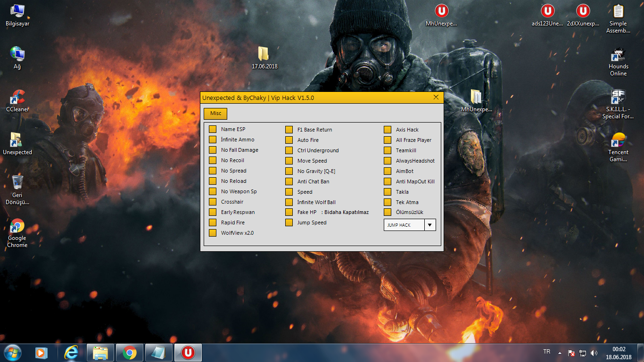Screen dimensions: 644x362
Task: Select the Simple Assemb... desktop icon
Action: (x=618, y=19)
